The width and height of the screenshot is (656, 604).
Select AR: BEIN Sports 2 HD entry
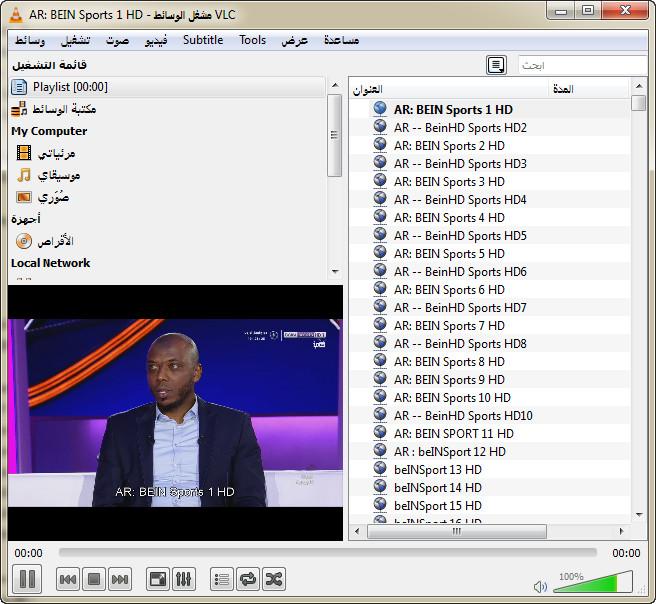click(449, 146)
